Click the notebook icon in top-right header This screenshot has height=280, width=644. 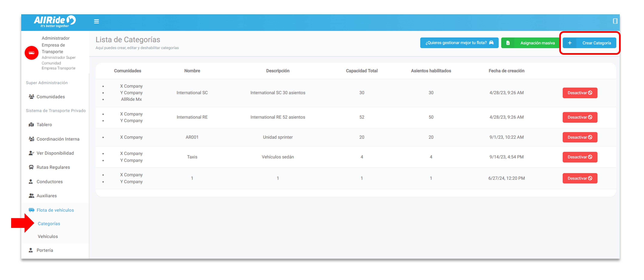615,21
